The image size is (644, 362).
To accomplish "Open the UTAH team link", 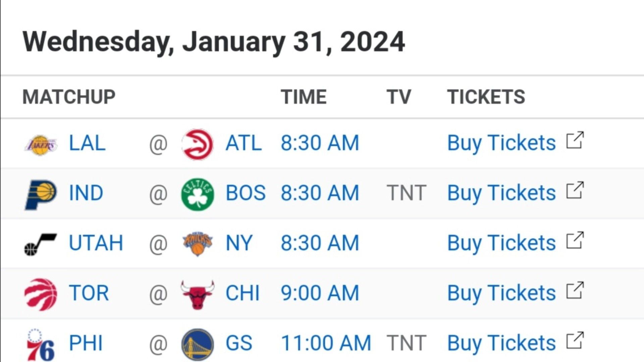I will [96, 243].
